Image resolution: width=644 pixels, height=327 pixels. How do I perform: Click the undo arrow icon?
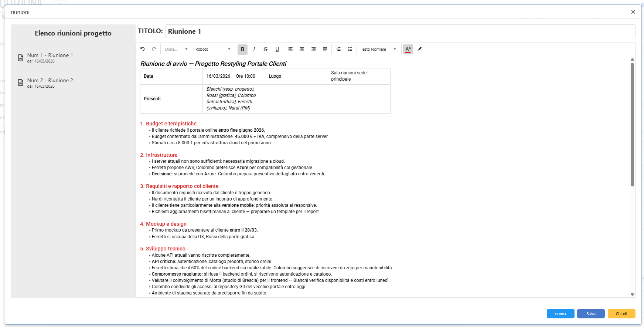tap(143, 49)
